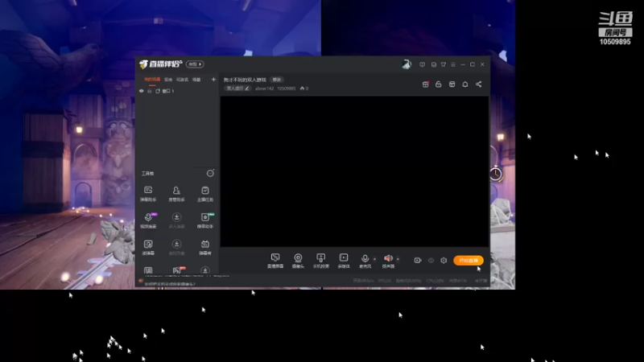Add a new scene with the plus icon
This screenshot has width=644, height=362.
click(x=213, y=79)
